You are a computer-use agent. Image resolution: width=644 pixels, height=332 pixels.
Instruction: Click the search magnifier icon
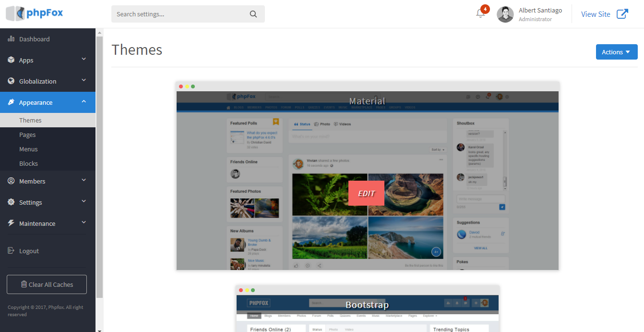tap(253, 14)
